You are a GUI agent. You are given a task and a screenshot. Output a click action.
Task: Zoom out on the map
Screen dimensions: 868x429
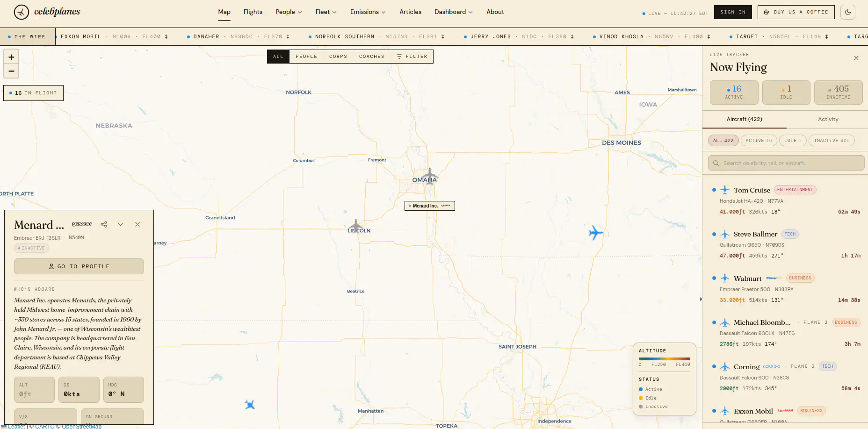point(11,71)
